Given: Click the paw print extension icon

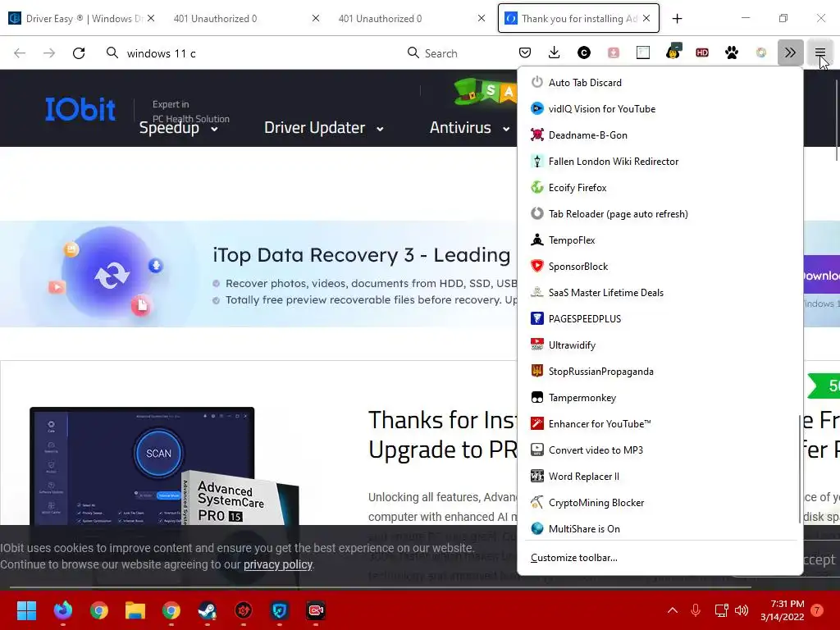Looking at the screenshot, I should coord(731,52).
